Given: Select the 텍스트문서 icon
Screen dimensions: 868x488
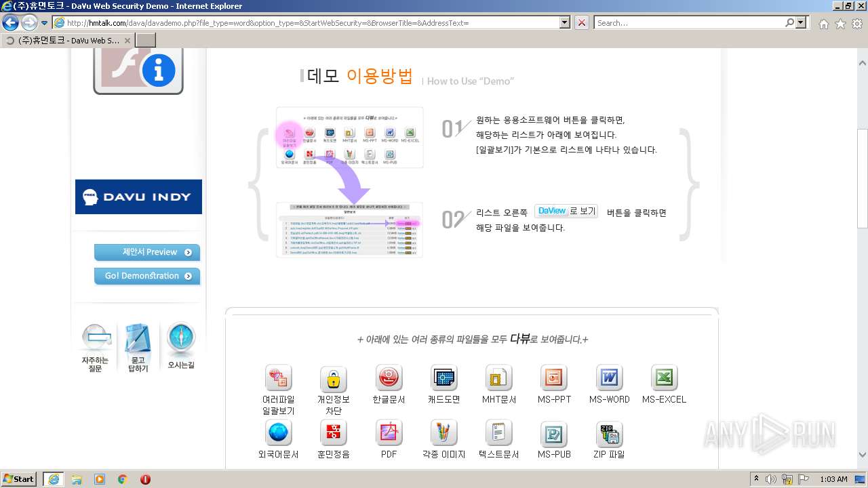Looking at the screenshot, I should click(498, 432).
